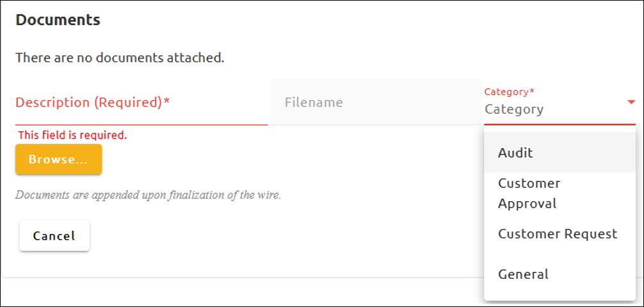Select the small red Category* label

509,92
